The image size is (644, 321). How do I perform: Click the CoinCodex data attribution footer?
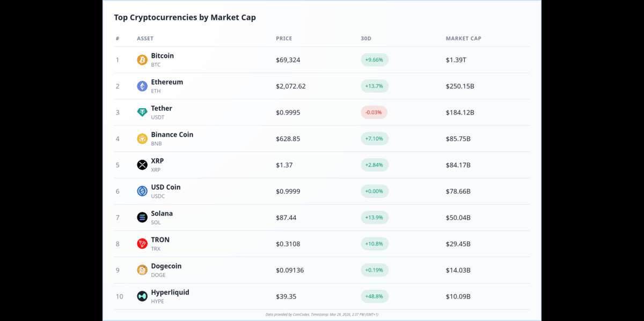(x=322, y=315)
